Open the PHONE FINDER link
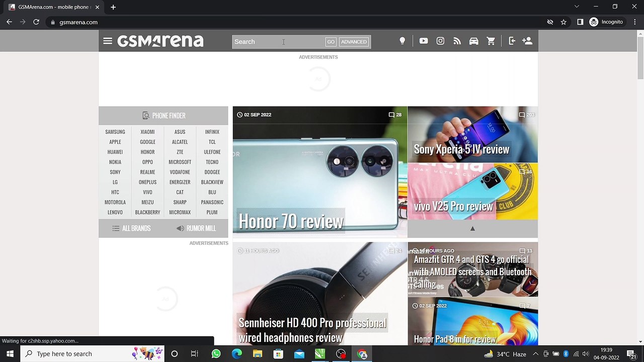Screen dimensions: 644x362 [x=164, y=116]
